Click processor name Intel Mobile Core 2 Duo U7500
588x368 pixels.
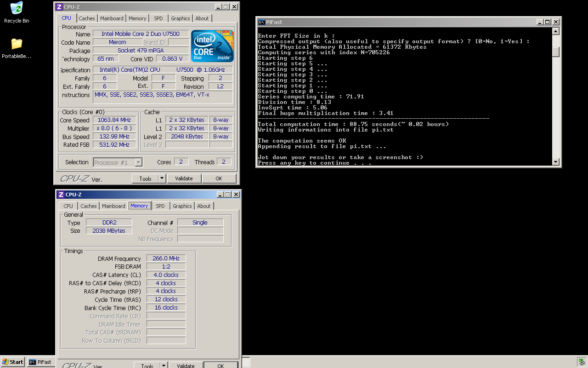[141, 34]
